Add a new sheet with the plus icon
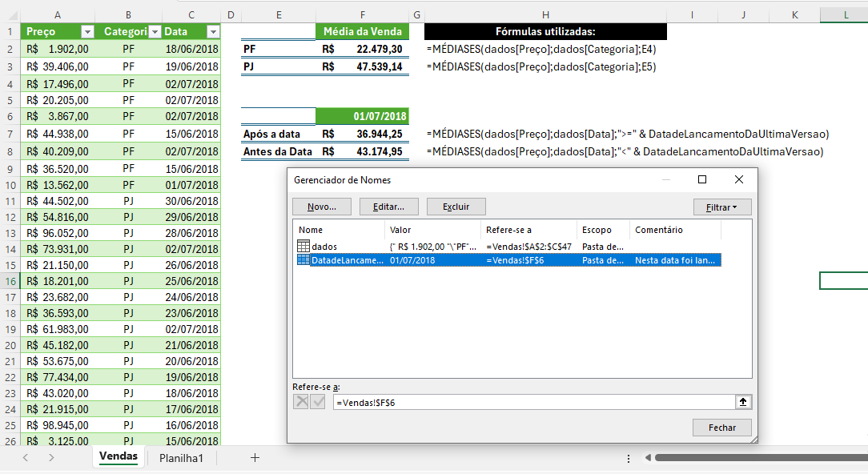Image resolution: width=868 pixels, height=474 pixels. pyautogui.click(x=255, y=457)
